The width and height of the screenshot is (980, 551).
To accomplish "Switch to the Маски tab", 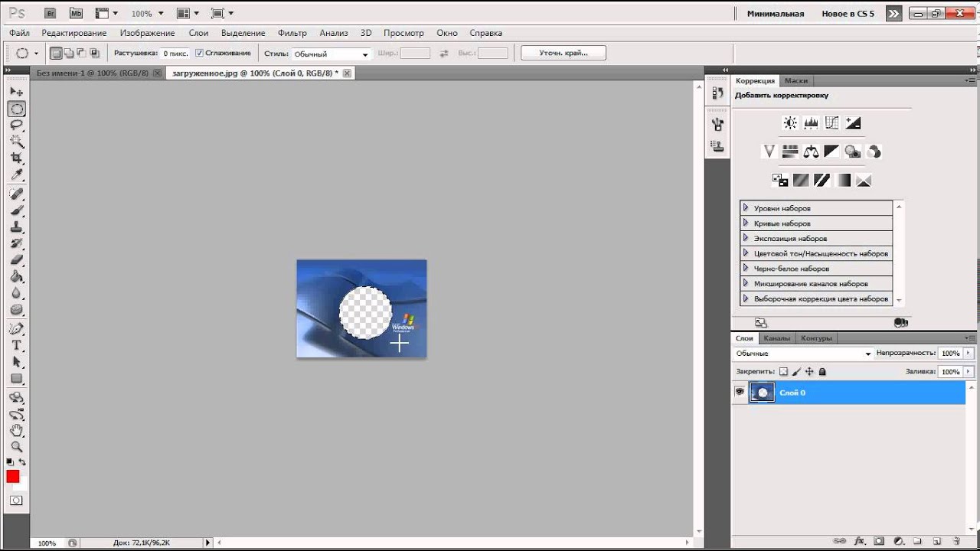I will [796, 80].
